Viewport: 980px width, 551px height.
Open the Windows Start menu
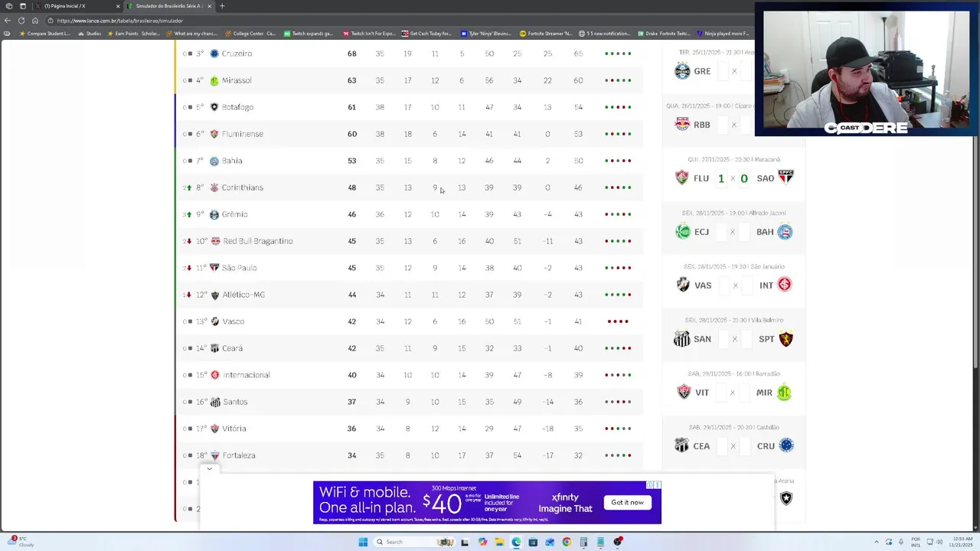363,542
